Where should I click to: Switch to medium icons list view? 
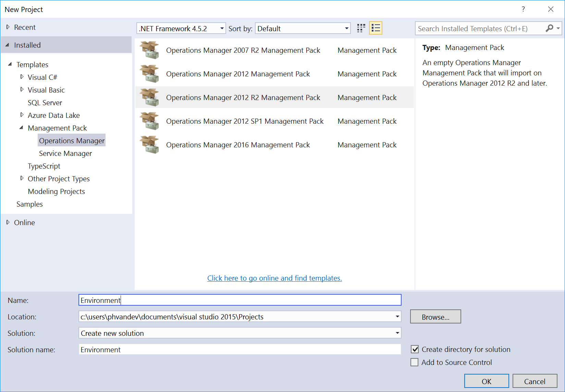coord(376,28)
